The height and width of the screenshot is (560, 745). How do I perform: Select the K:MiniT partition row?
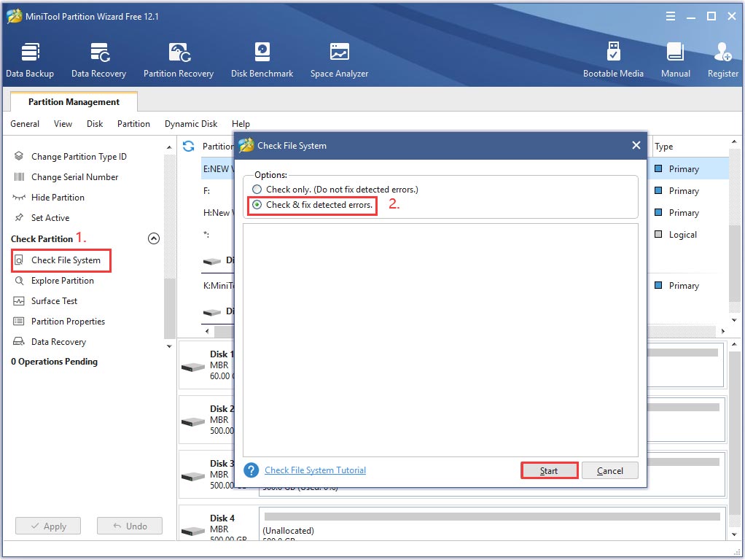click(218, 286)
